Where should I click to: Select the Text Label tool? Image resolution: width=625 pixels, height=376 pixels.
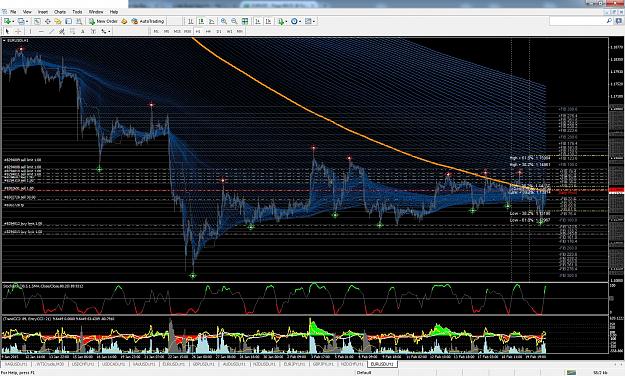click(93, 31)
